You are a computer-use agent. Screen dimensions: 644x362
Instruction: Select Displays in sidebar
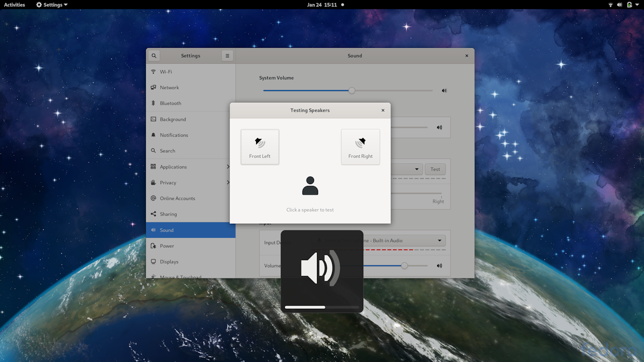coord(191,261)
